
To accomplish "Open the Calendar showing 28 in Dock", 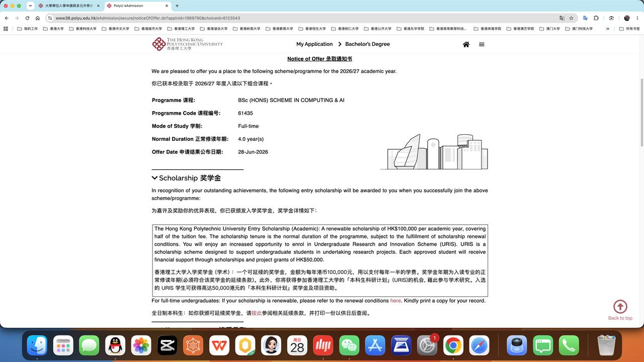I will tap(297, 345).
